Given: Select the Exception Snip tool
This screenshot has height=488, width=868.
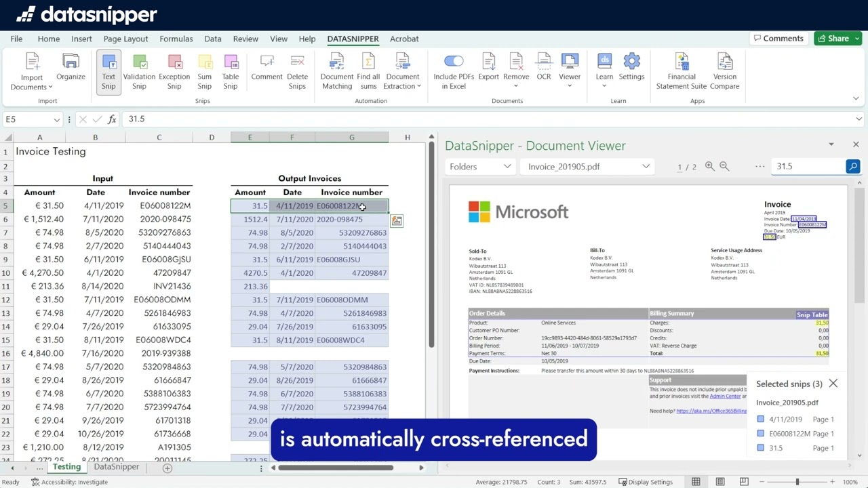Looking at the screenshot, I should [x=174, y=72].
